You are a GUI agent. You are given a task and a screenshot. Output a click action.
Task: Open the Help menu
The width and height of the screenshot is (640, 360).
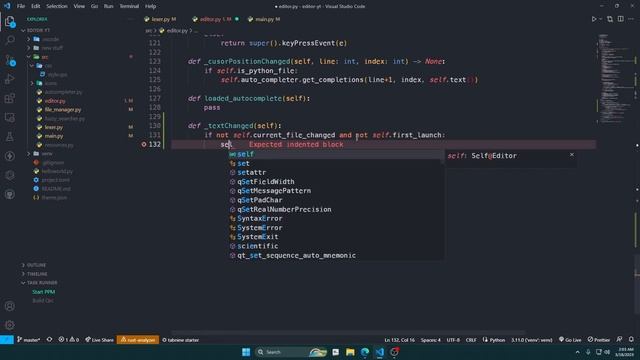coord(151,6)
